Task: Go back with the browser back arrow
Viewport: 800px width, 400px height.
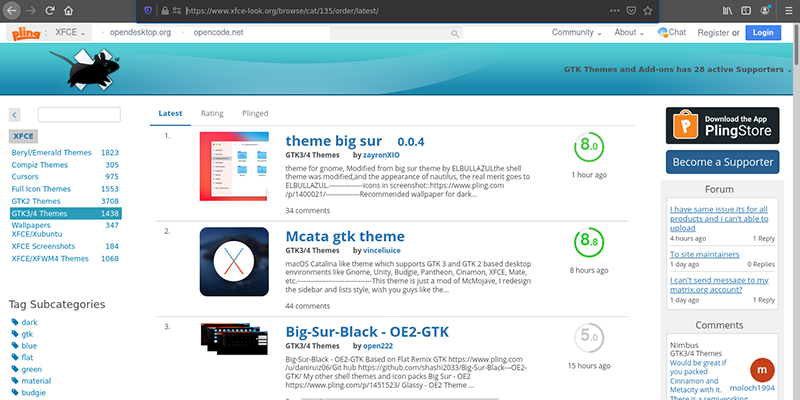Action: pyautogui.click(x=12, y=10)
